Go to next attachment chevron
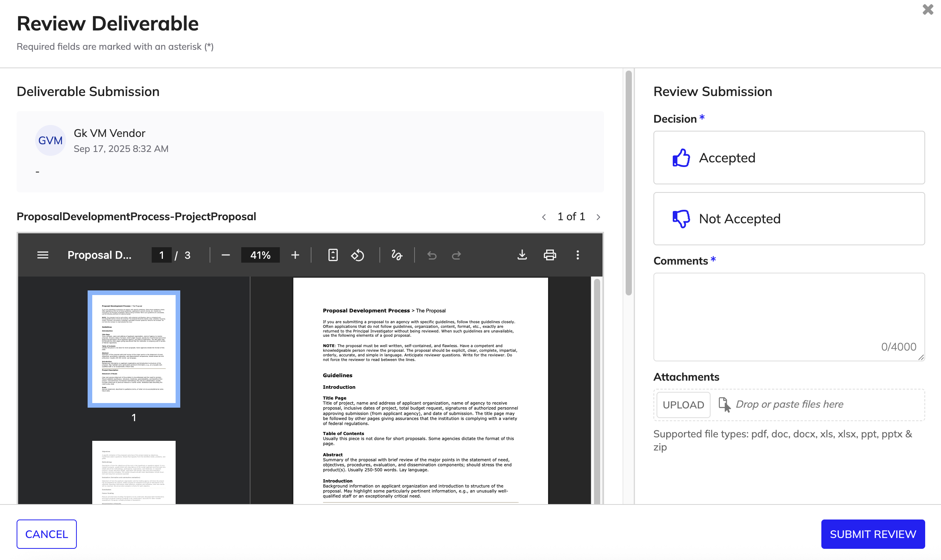This screenshot has width=941, height=560. pyautogui.click(x=598, y=217)
